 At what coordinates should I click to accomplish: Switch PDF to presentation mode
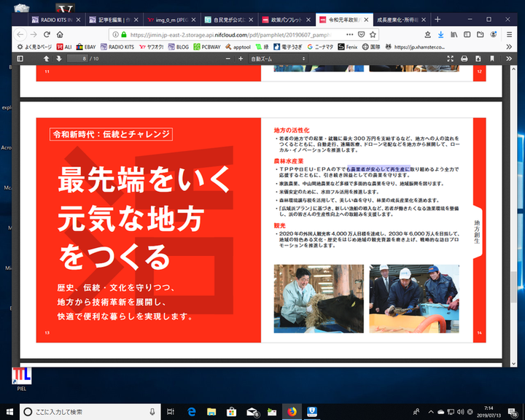(x=450, y=58)
